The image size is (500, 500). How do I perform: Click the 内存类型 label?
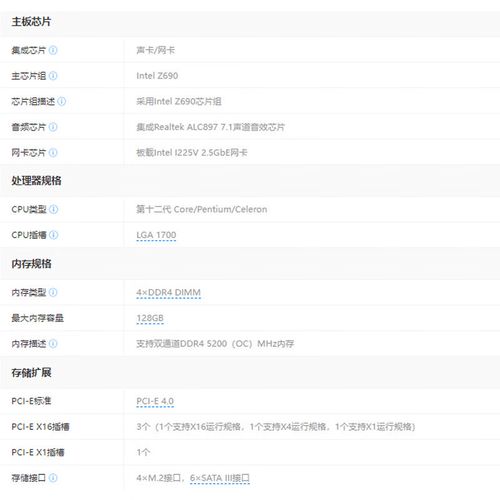click(x=28, y=292)
